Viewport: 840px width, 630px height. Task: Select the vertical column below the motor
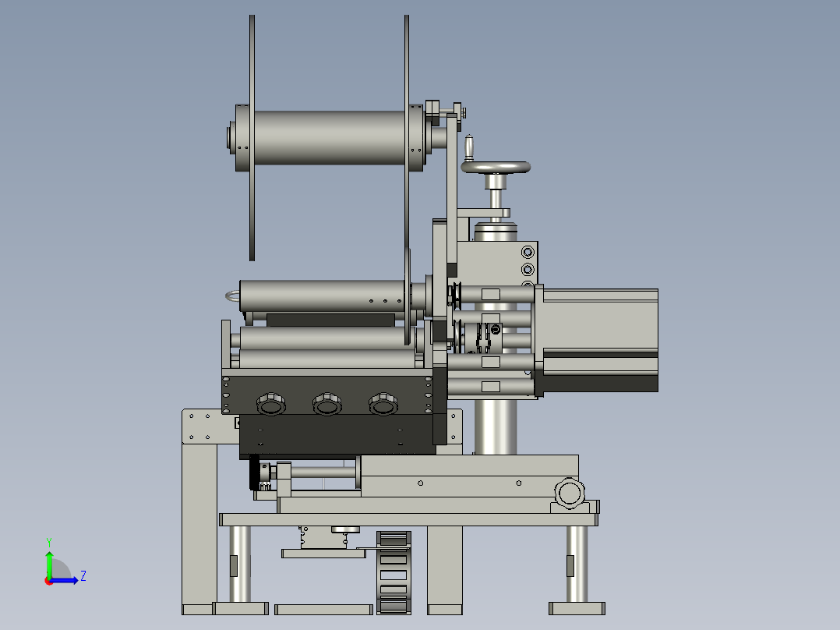click(x=496, y=426)
